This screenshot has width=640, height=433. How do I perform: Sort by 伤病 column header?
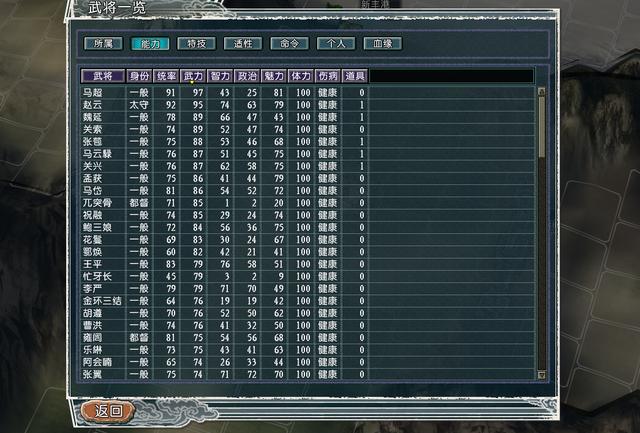click(x=328, y=76)
